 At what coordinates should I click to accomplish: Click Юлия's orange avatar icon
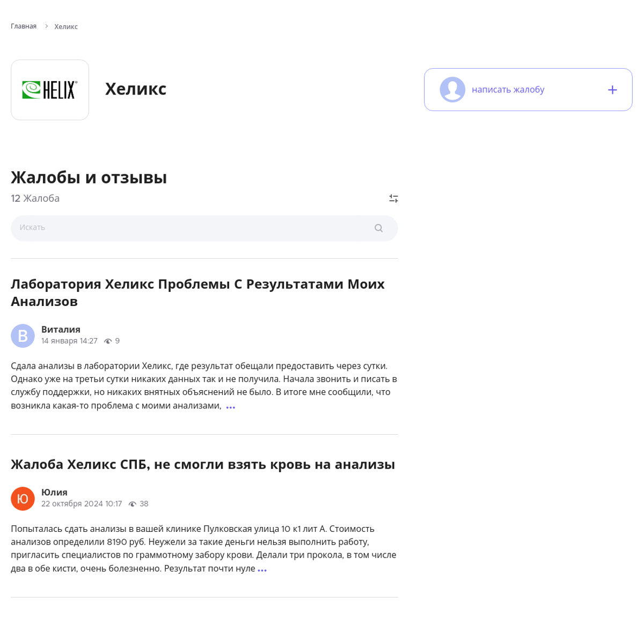(x=23, y=499)
